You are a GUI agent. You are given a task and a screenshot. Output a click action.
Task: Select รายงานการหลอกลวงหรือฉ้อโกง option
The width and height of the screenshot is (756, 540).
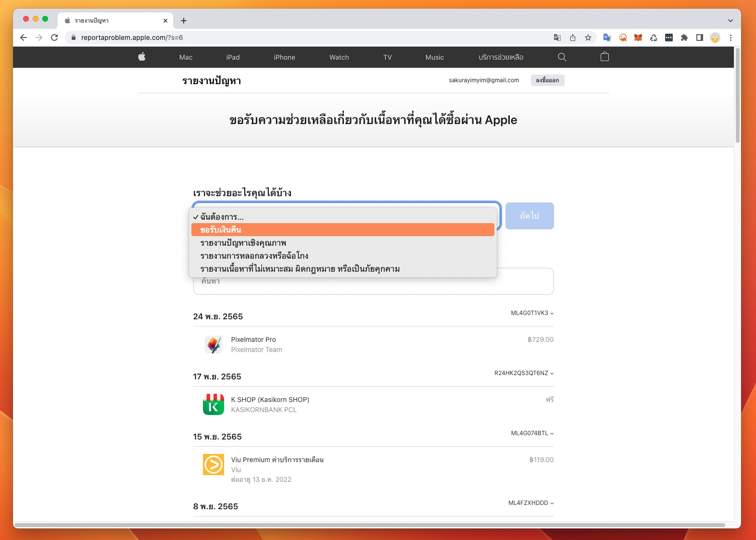tap(342, 256)
